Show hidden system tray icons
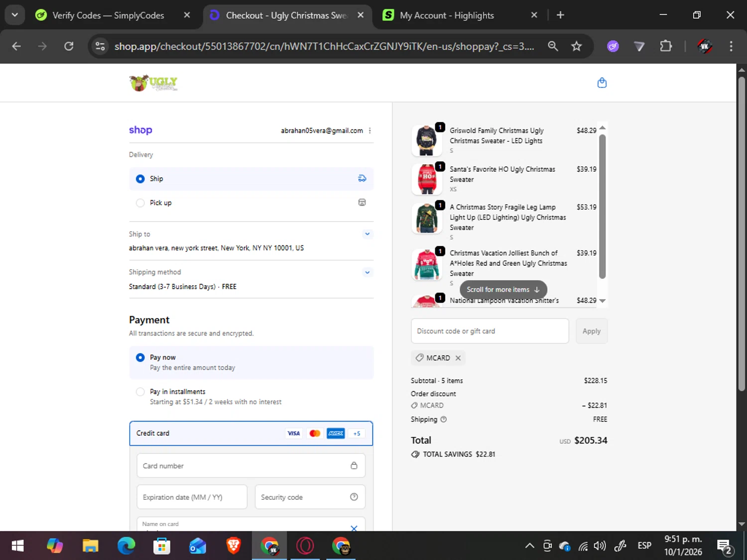This screenshot has height=560, width=747. (529, 546)
